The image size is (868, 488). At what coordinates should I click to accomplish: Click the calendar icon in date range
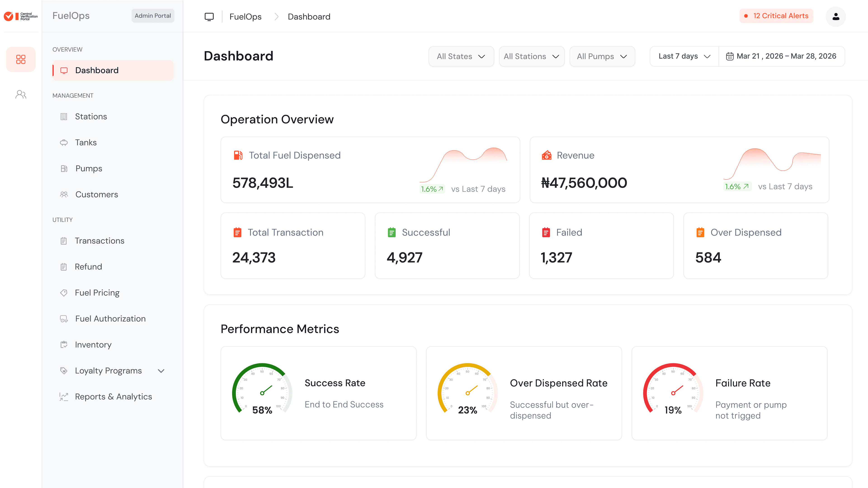(729, 56)
